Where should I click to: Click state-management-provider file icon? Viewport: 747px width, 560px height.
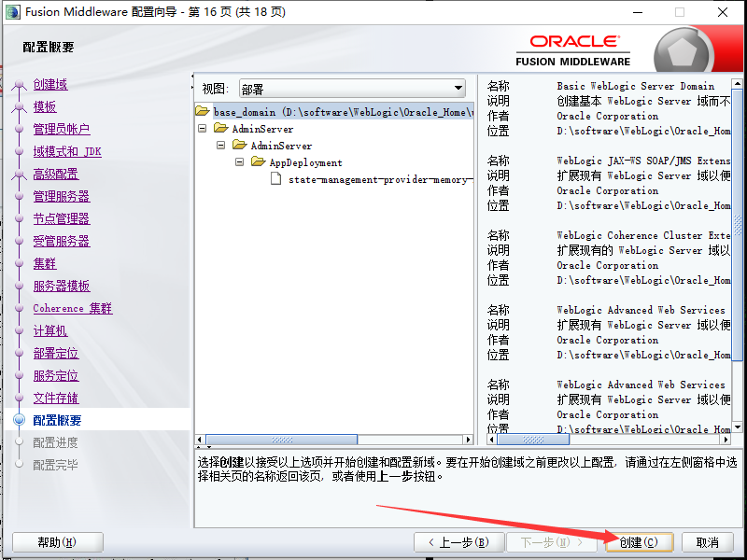275,178
